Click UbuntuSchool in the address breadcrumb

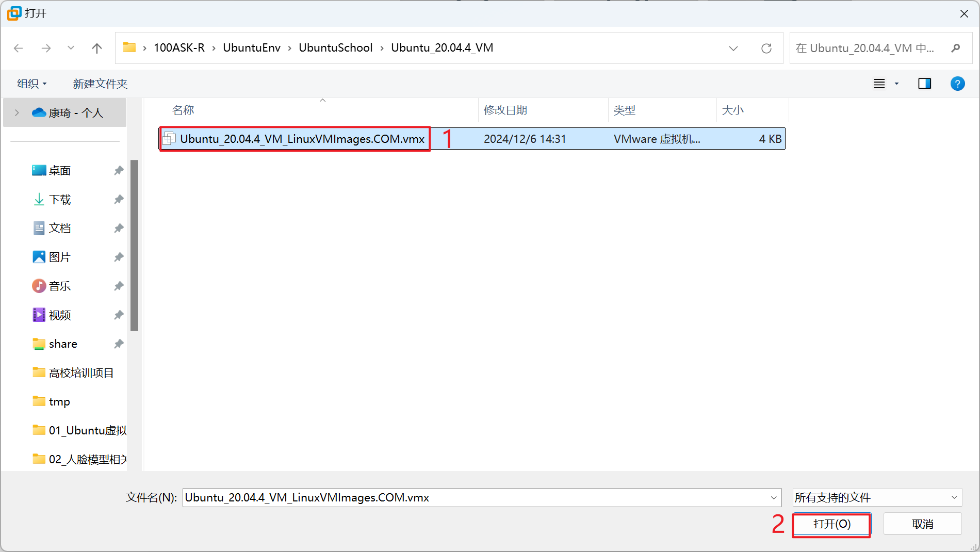pyautogui.click(x=336, y=47)
